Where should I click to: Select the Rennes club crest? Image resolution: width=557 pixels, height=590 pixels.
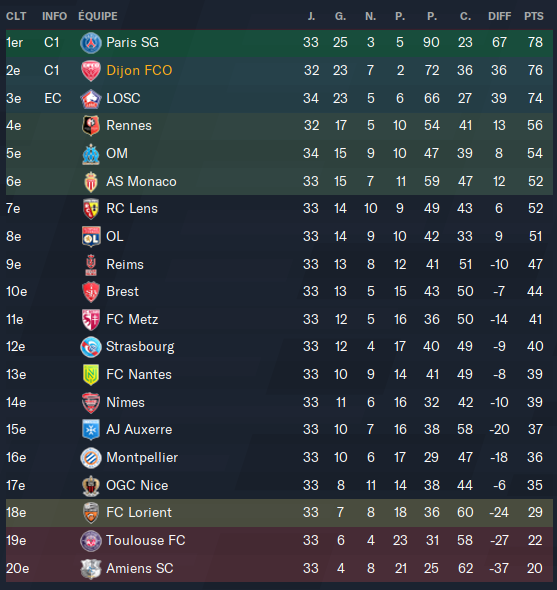[91, 126]
